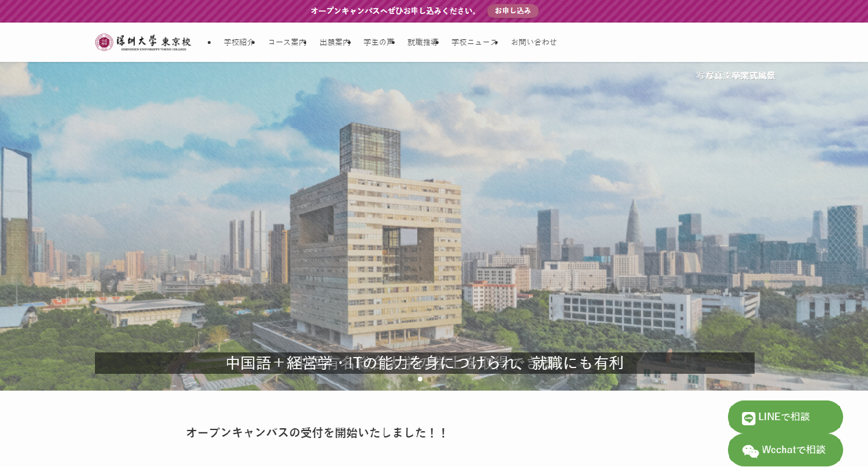Open the 学校紹介 menu

tap(238, 42)
